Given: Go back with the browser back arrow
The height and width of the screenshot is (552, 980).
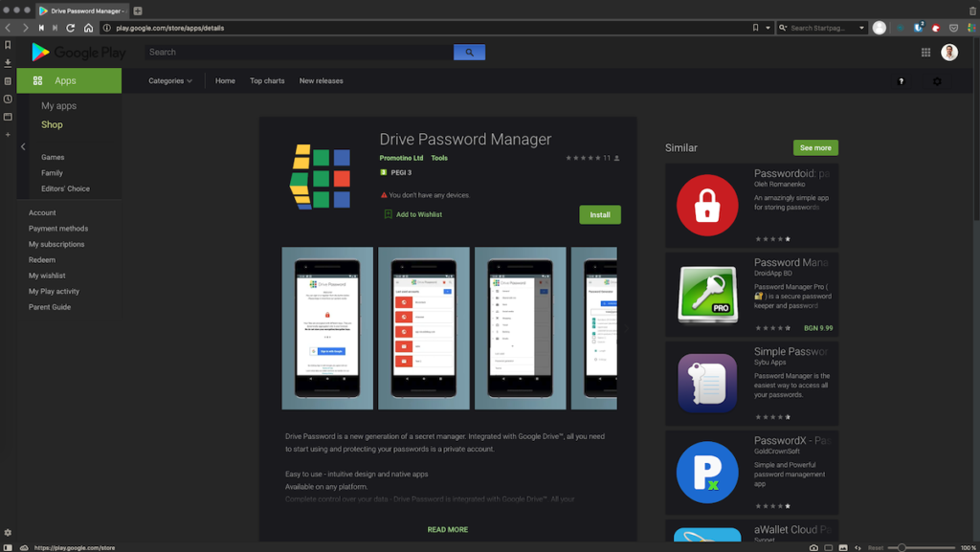Looking at the screenshot, I should point(8,28).
